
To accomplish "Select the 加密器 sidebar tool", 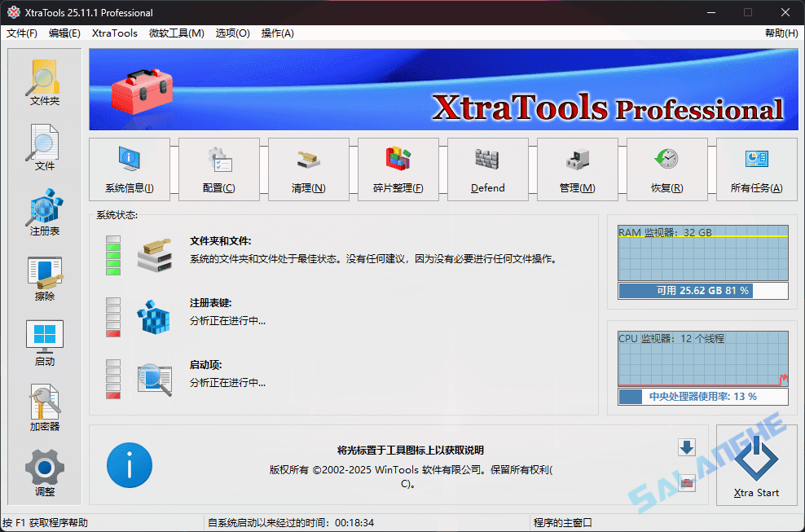I will (44, 403).
